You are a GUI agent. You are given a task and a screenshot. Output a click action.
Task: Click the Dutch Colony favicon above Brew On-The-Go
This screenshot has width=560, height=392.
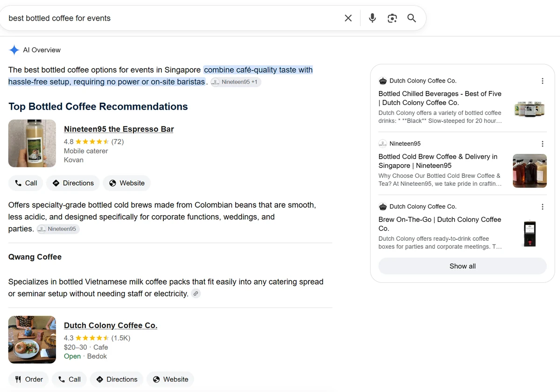tap(383, 207)
